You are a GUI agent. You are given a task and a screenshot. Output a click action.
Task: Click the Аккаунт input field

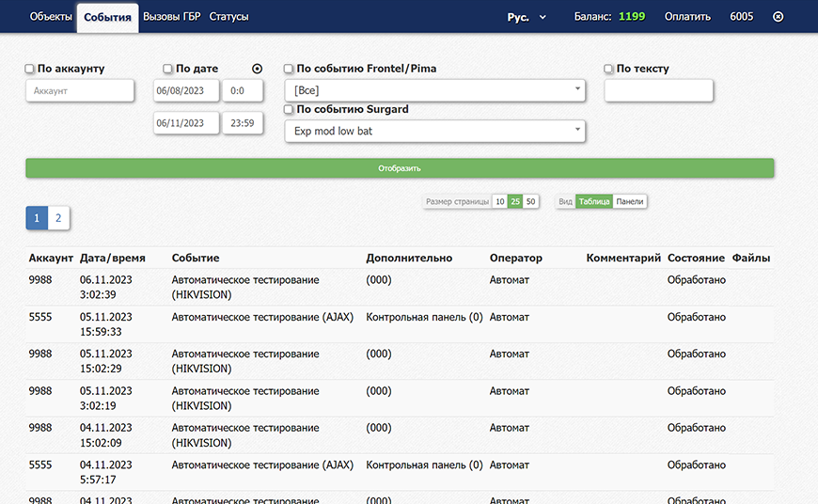click(x=80, y=91)
